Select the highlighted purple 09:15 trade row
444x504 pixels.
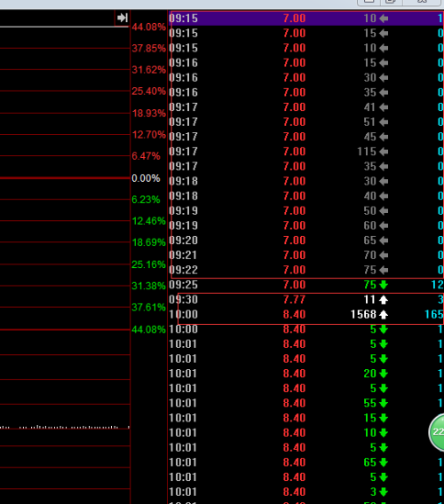point(306,19)
